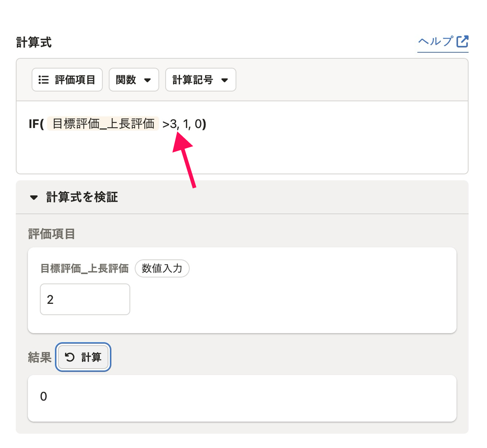Viewport: 487px width, 448px height.
Task: Click the 計算記号 menu button
Action: pos(201,79)
